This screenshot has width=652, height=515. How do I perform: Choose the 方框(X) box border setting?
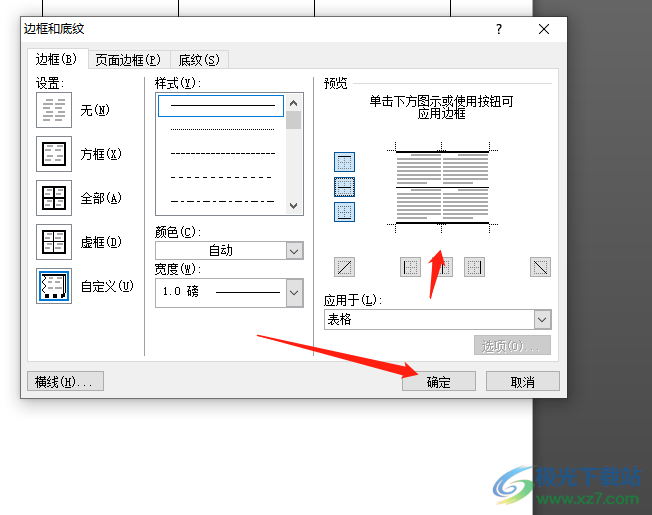tap(54, 154)
